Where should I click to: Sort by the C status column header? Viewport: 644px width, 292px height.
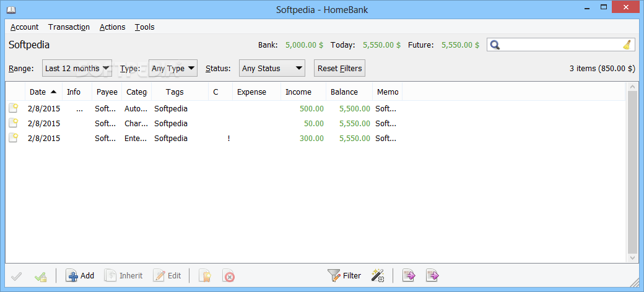220,92
